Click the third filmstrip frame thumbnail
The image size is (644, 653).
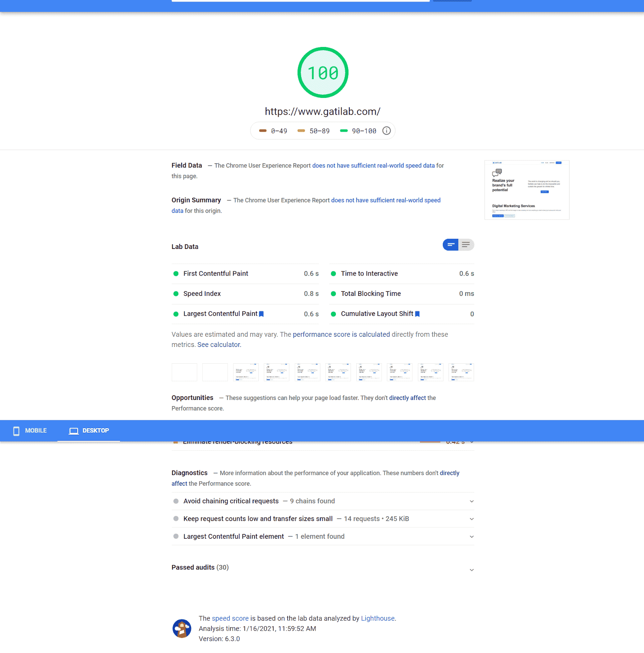(x=246, y=372)
